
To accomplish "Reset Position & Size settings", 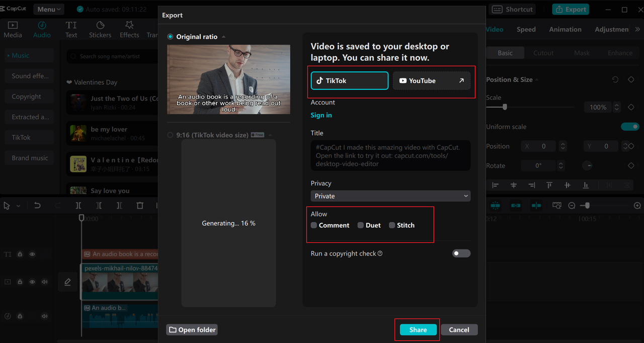I will click(615, 79).
